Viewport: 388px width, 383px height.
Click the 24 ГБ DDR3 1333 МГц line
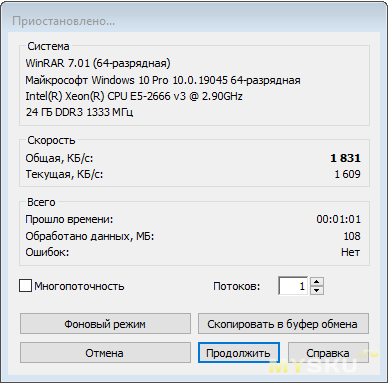coord(79,112)
